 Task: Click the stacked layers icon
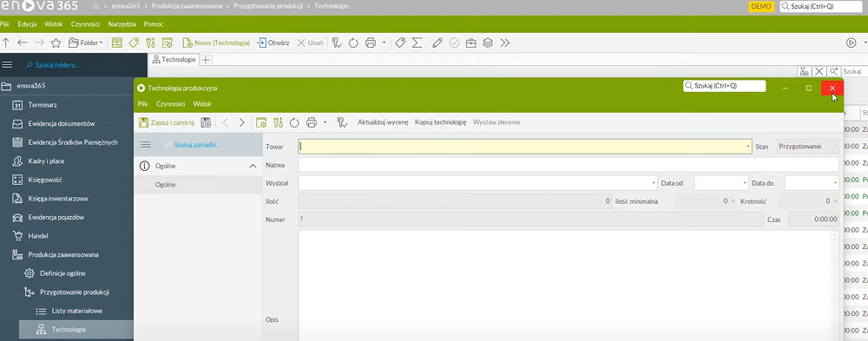(488, 43)
